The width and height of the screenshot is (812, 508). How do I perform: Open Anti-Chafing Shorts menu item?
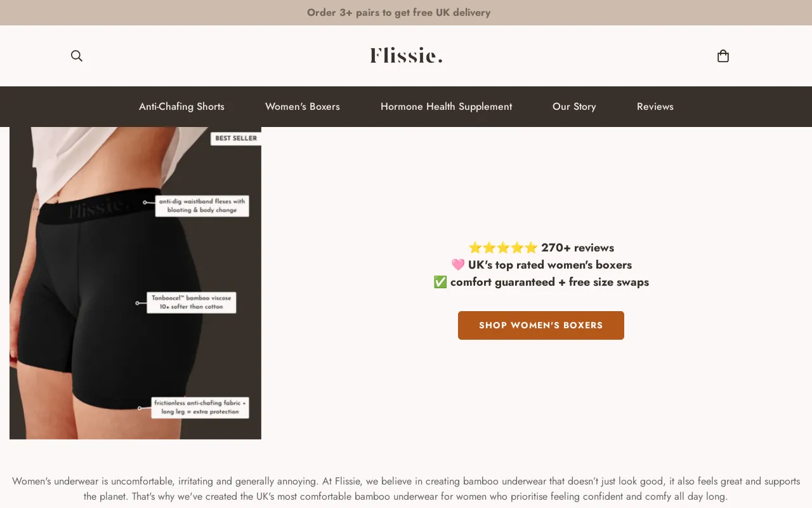coord(181,107)
